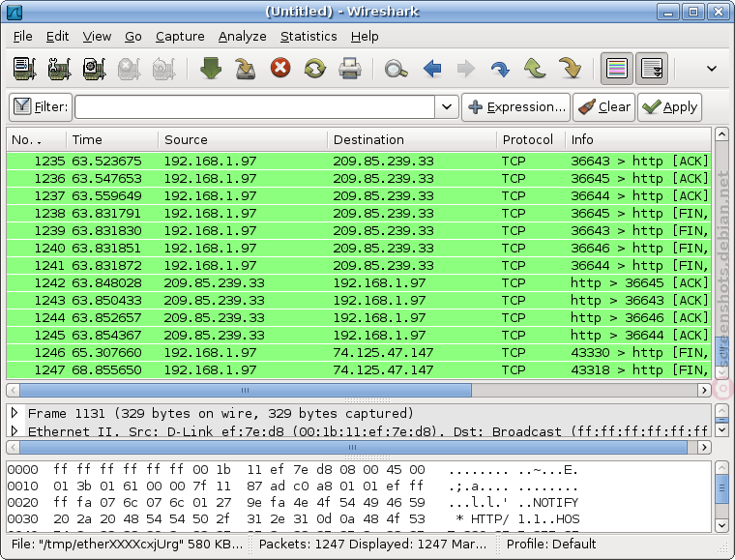Click Profile: Default in status bar
Image resolution: width=735 pixels, height=560 pixels.
coord(551,545)
